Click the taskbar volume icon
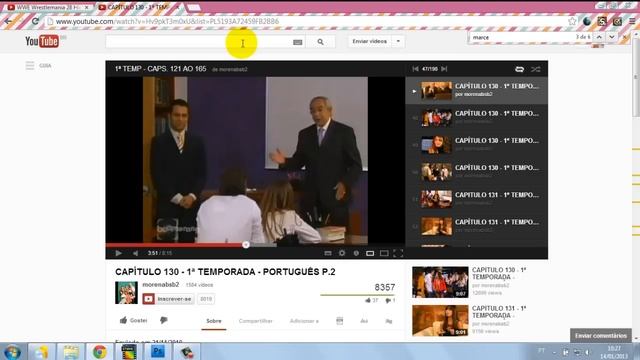The height and width of the screenshot is (360, 640). (x=588, y=352)
